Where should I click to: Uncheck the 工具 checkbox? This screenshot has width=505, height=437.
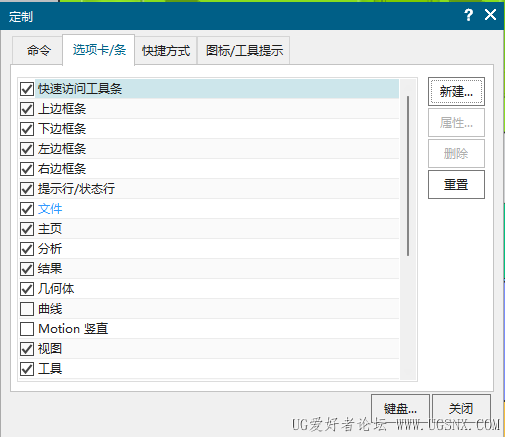tap(27, 369)
